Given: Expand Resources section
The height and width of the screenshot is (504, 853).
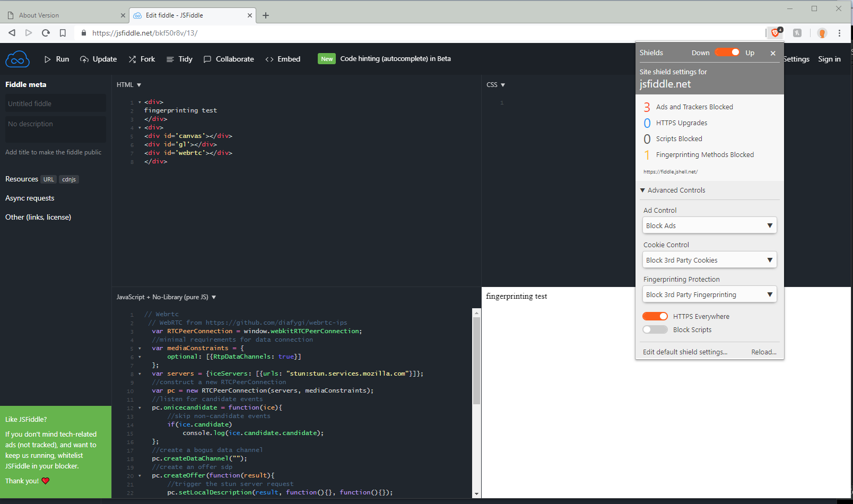Looking at the screenshot, I should coord(22,179).
